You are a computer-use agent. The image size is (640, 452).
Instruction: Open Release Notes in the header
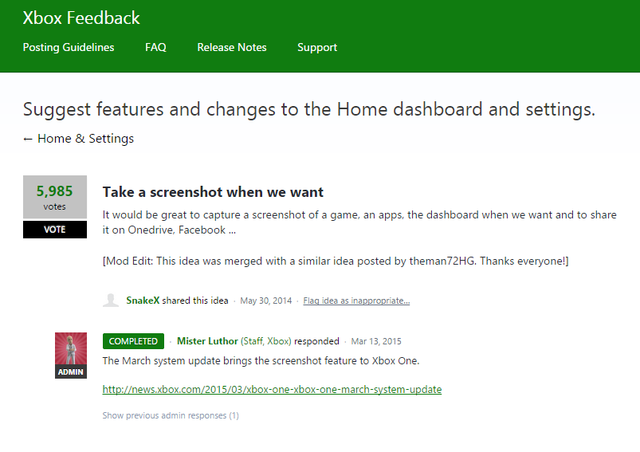tap(231, 47)
